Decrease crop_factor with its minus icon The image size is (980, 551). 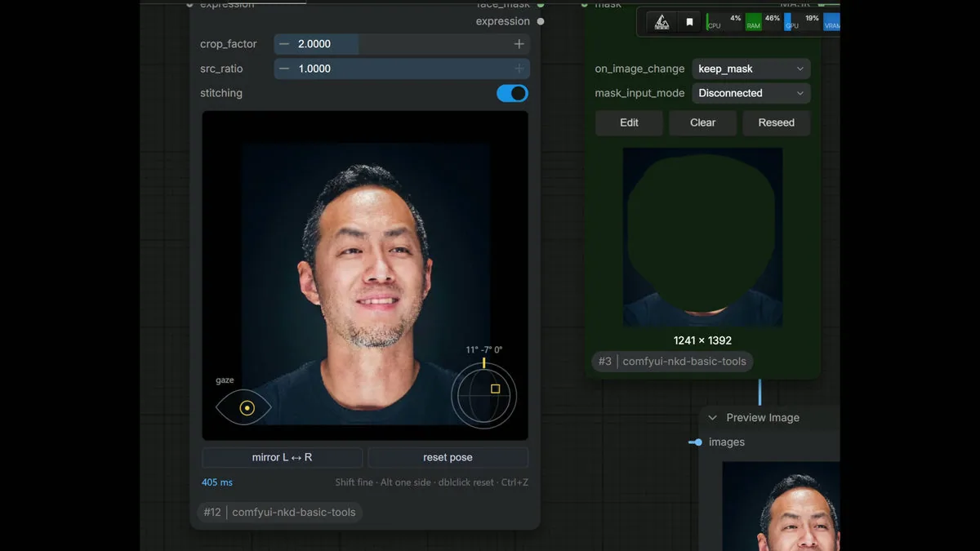point(284,44)
